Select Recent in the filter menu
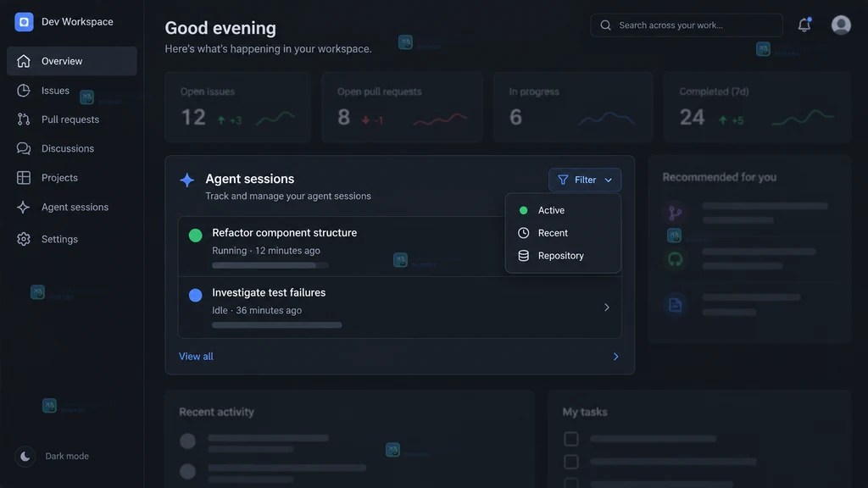 [x=563, y=233]
